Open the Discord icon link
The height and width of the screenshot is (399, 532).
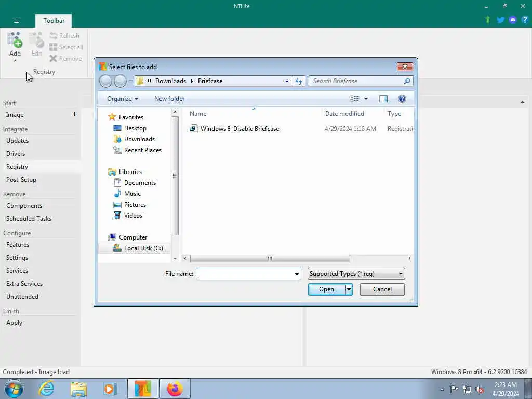[513, 20]
